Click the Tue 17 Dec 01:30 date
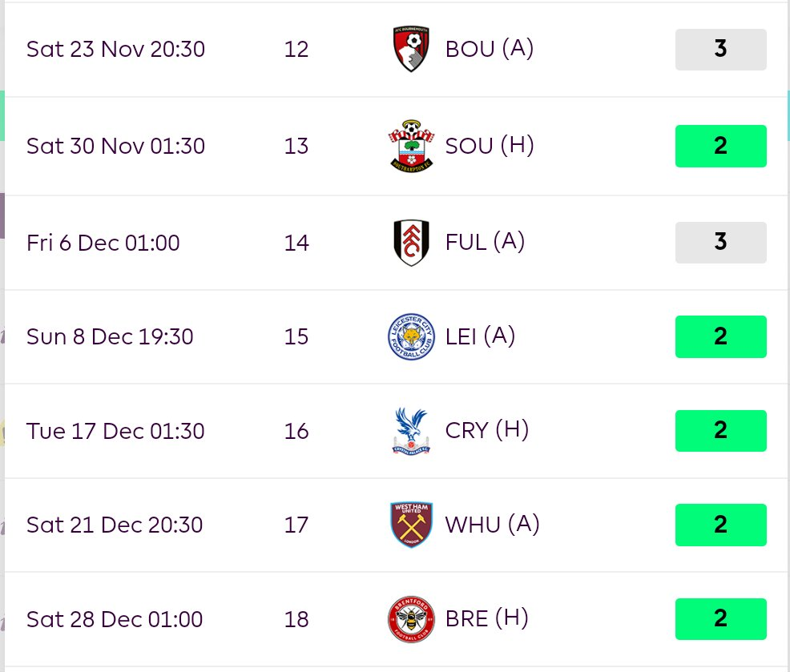The height and width of the screenshot is (672, 790). pyautogui.click(x=115, y=431)
